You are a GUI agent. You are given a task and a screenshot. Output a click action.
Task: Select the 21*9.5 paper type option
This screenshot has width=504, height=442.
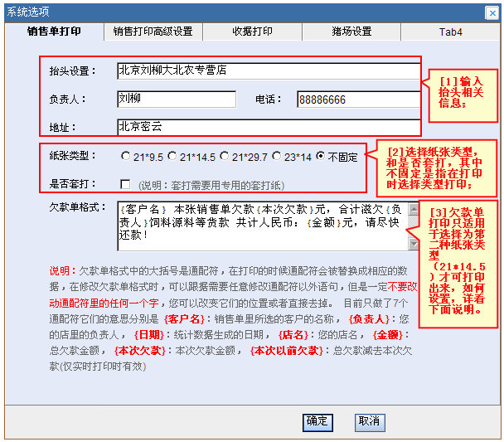pyautogui.click(x=126, y=156)
